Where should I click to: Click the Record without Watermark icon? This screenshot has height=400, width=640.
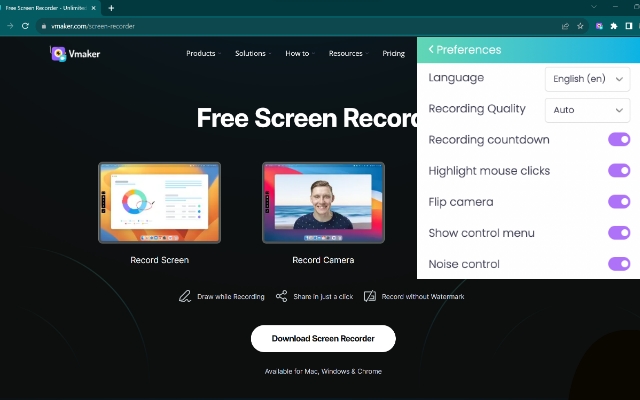point(370,297)
